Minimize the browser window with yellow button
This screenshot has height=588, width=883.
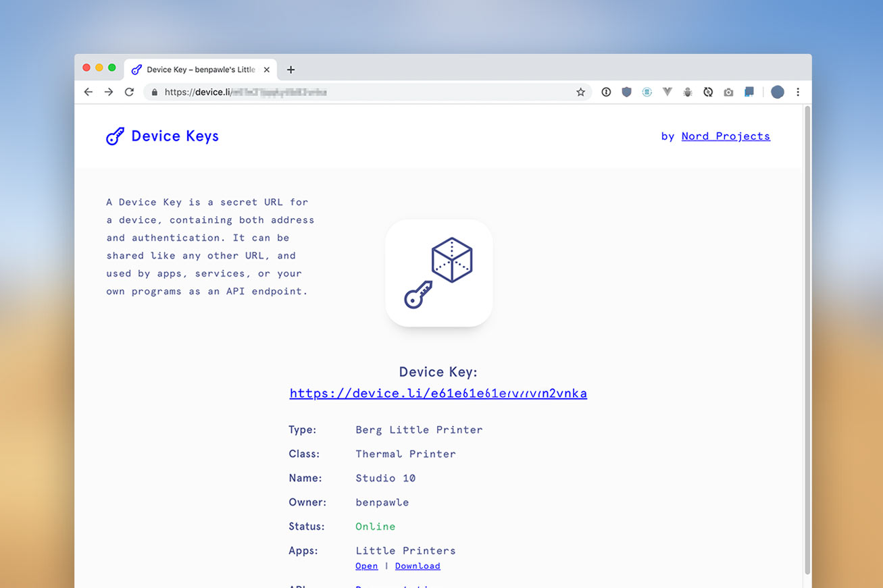click(x=99, y=68)
